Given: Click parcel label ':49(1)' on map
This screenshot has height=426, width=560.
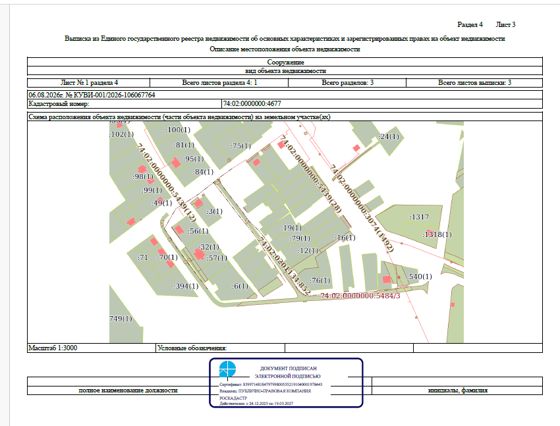Looking at the screenshot, I should click(162, 203).
